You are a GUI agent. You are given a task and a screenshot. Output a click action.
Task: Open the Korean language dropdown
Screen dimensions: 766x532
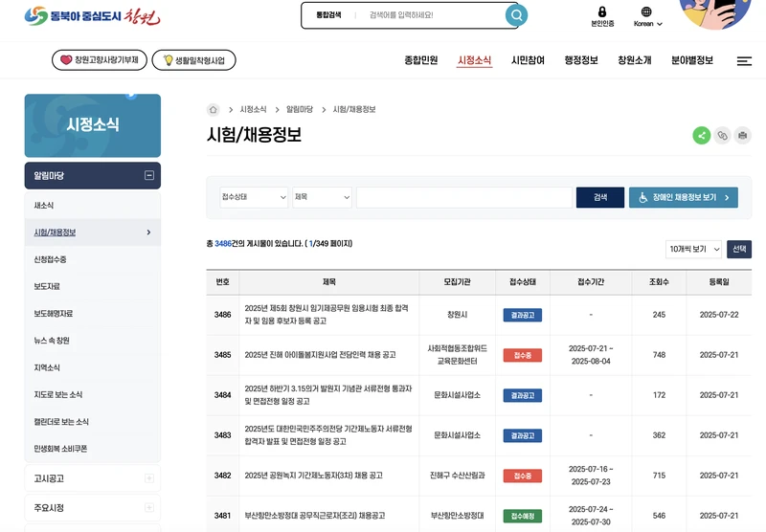click(648, 23)
